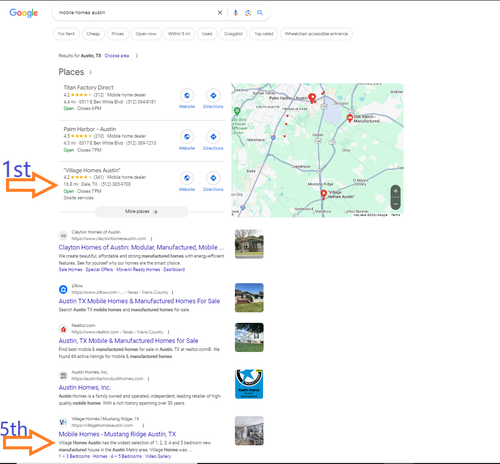This screenshot has width=500, height=464.
Task: Click the Zillow favicon
Action: click(x=63, y=289)
